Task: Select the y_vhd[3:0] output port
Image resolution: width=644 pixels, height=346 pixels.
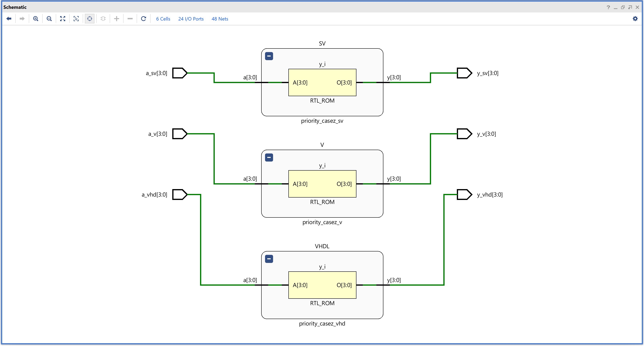Action: click(464, 195)
